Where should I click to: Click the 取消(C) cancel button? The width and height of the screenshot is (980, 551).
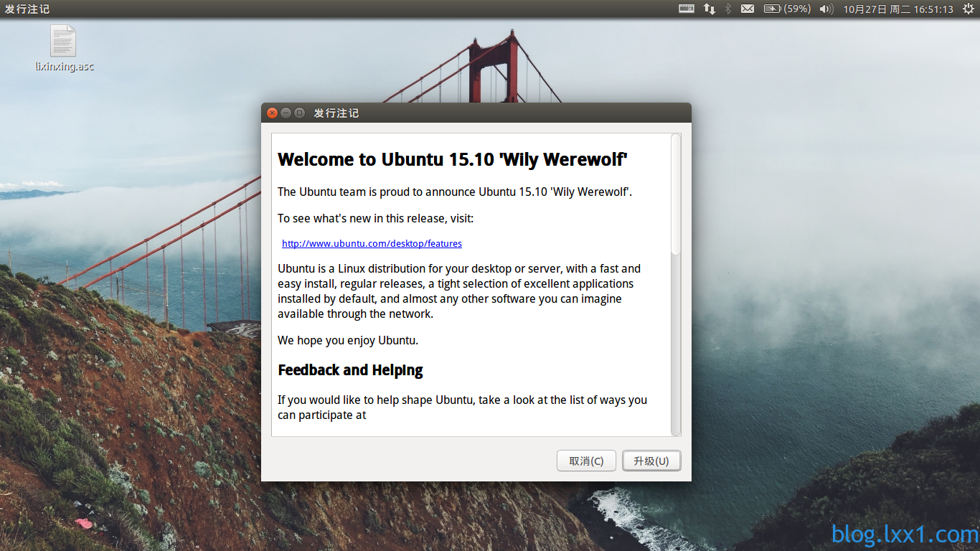(586, 461)
